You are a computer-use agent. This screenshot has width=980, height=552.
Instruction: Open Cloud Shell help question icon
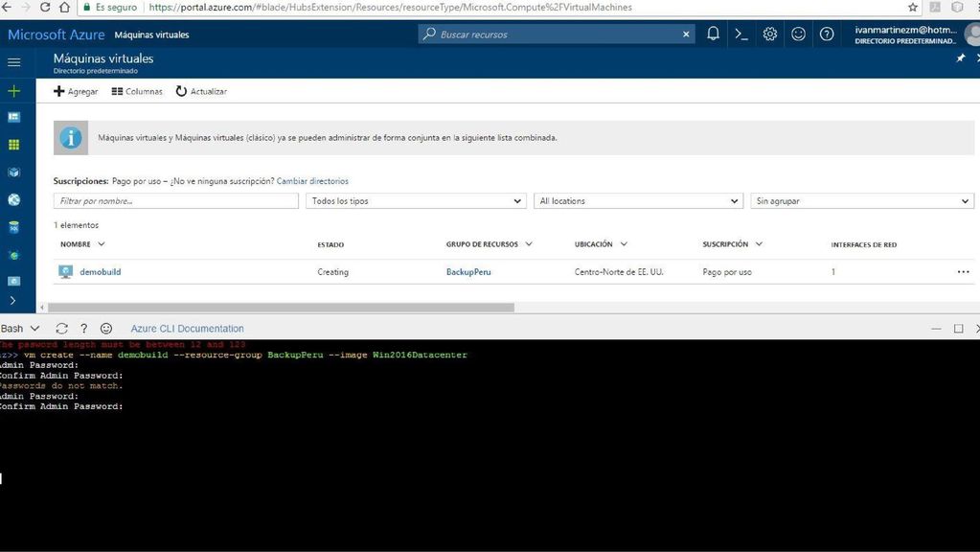point(83,328)
